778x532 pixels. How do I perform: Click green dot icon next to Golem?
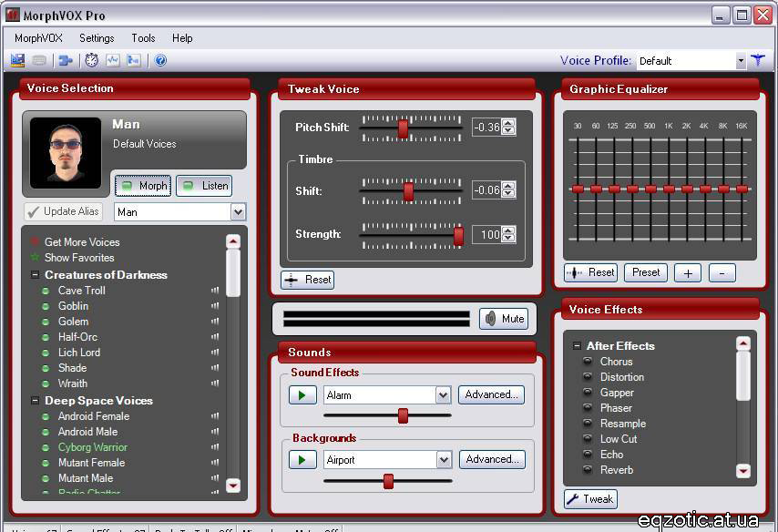click(46, 322)
